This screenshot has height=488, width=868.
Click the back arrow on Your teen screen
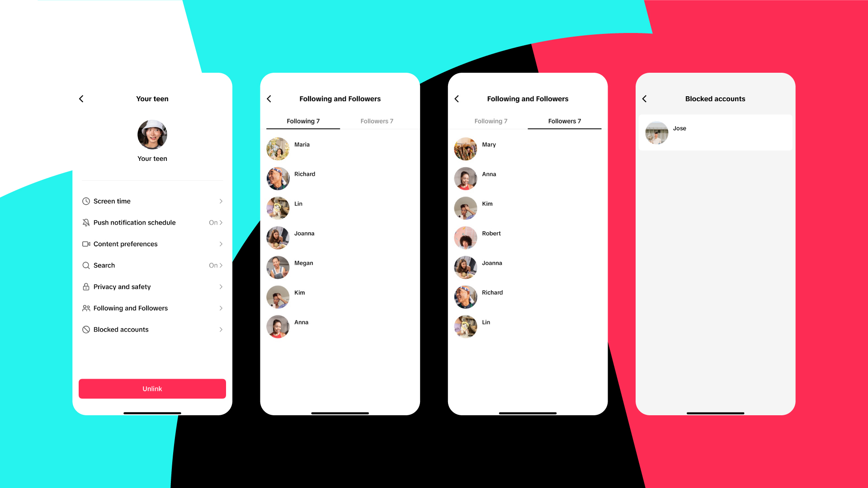tap(81, 99)
